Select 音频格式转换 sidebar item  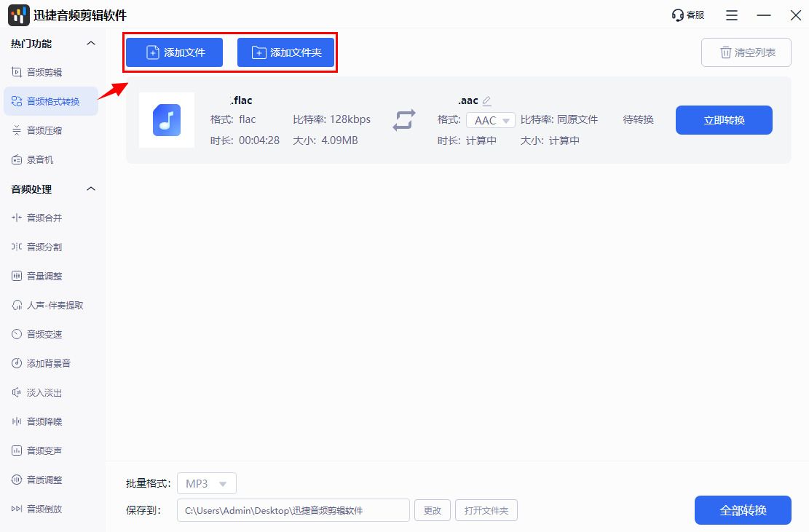click(50, 101)
